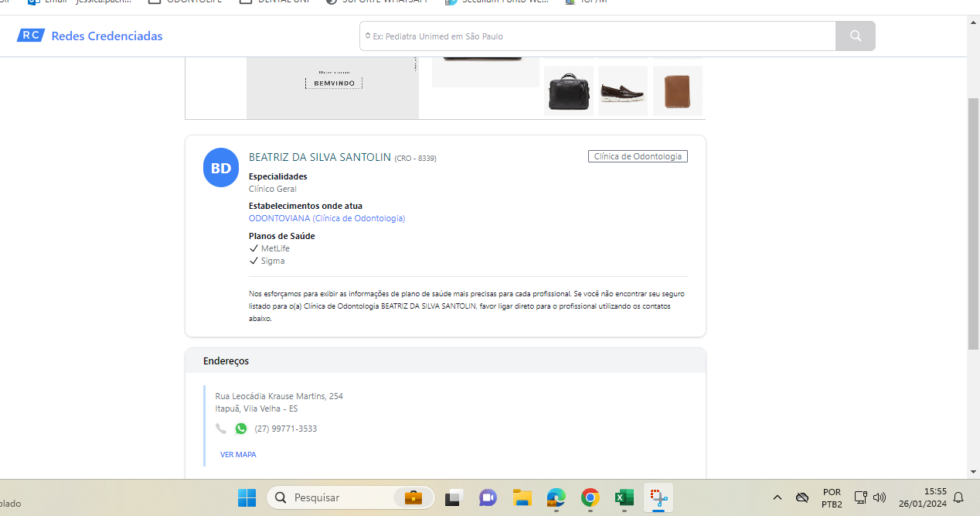
Task: Click the network tray icon
Action: pos(861,497)
